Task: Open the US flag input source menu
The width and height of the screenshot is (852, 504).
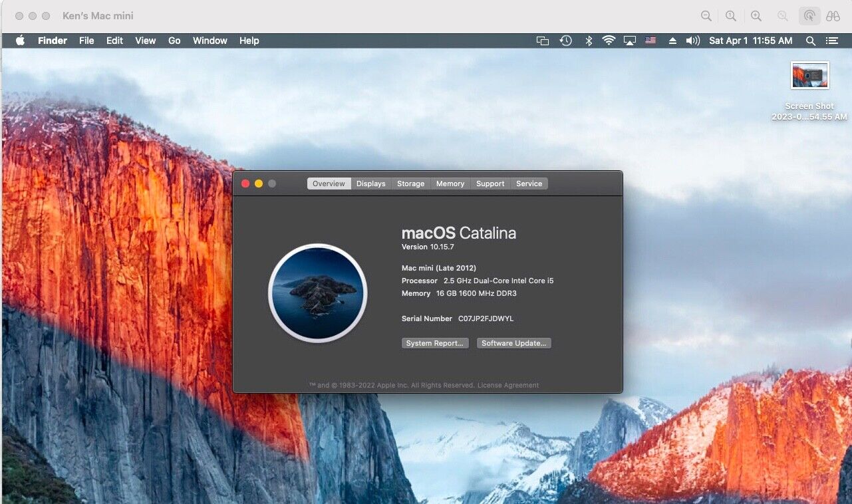Action: (x=650, y=41)
